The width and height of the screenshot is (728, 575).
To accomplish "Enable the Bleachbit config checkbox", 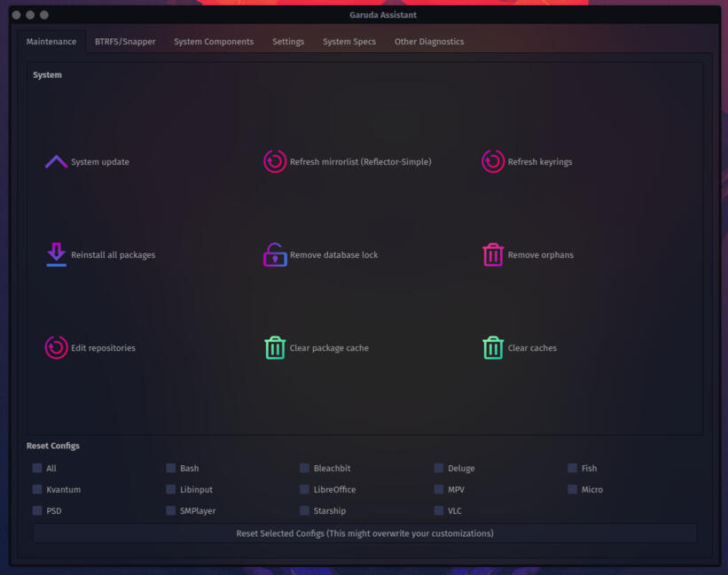I will tap(304, 468).
